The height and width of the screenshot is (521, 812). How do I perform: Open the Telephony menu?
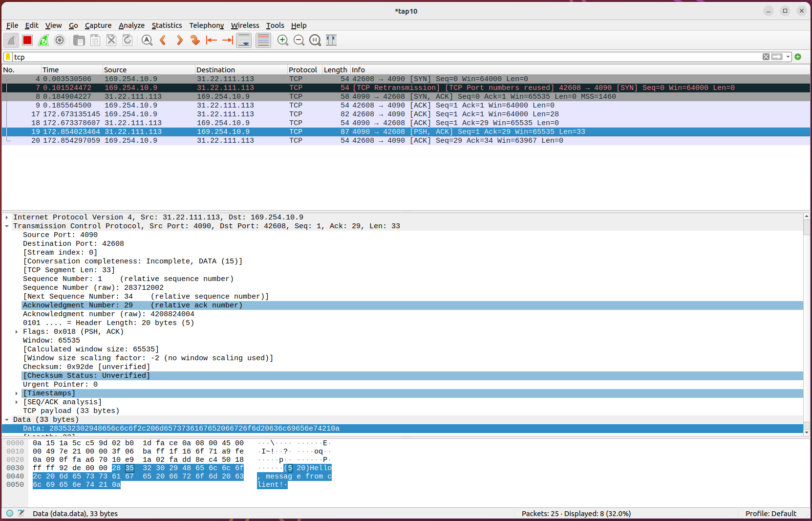pyautogui.click(x=206, y=25)
